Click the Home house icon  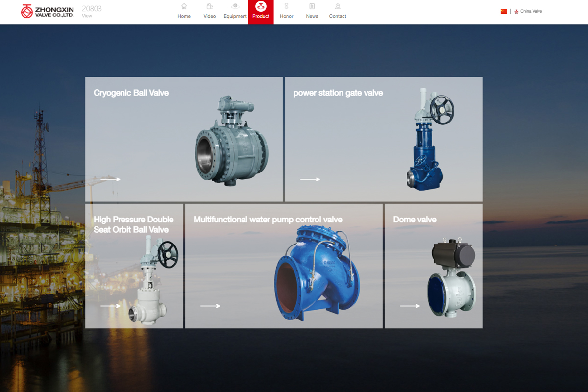coord(184,7)
